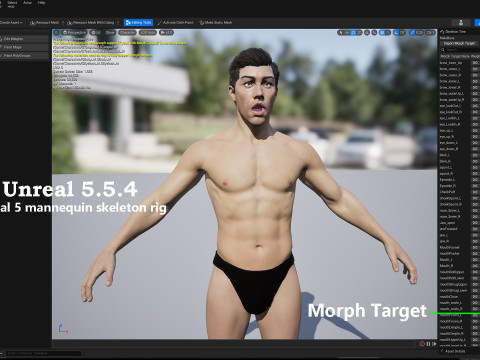Image resolution: width=480 pixels, height=360 pixels.
Task: Activate Cloth Paint tool
Action: [175, 22]
